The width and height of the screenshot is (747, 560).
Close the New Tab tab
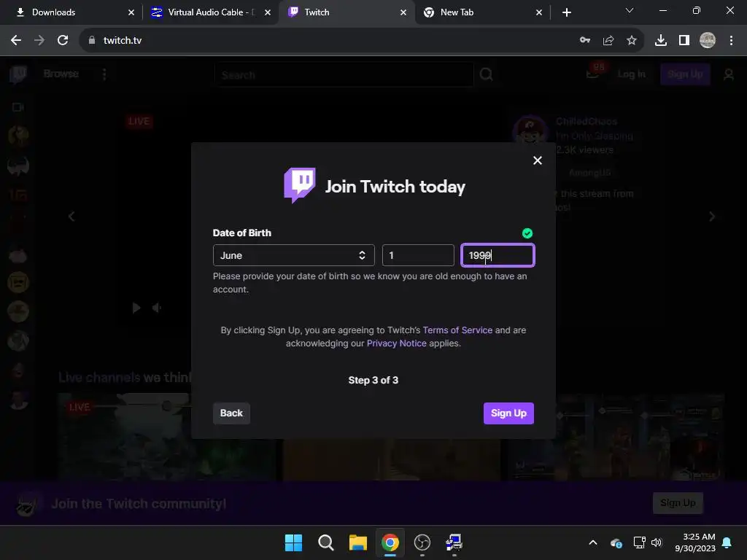tap(539, 12)
